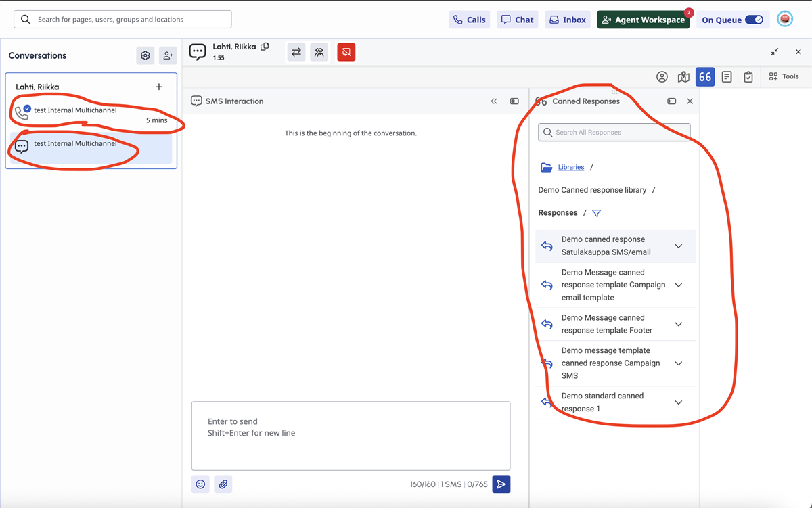Insert Demo standard canned response 1
The height and width of the screenshot is (508, 812).
[x=547, y=402]
